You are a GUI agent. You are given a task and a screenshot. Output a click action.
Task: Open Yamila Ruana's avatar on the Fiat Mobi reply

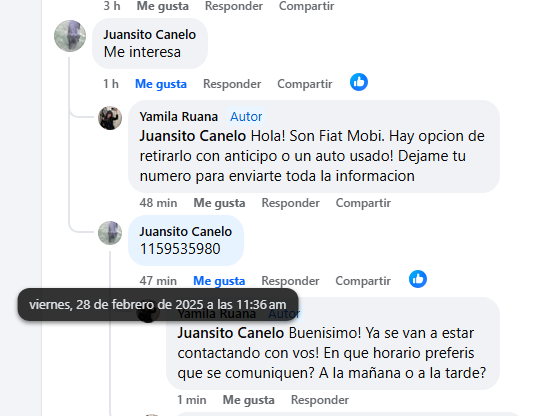click(110, 118)
